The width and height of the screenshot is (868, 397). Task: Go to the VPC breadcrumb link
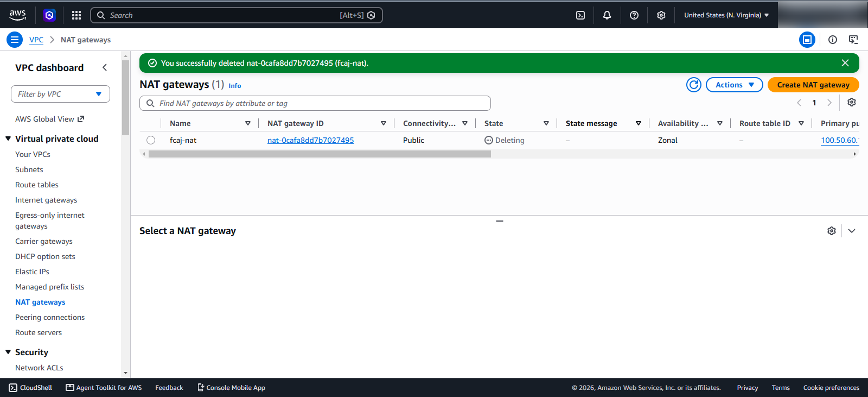[36, 40]
